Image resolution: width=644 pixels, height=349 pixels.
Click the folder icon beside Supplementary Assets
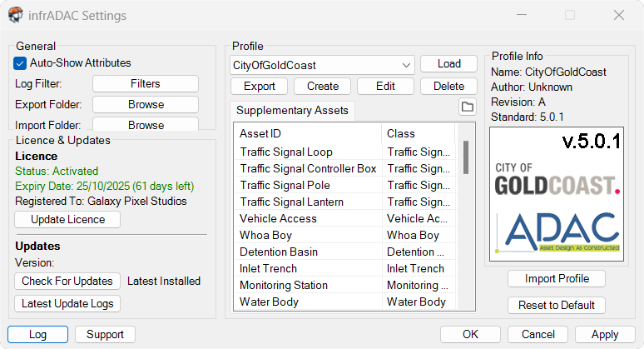(467, 107)
